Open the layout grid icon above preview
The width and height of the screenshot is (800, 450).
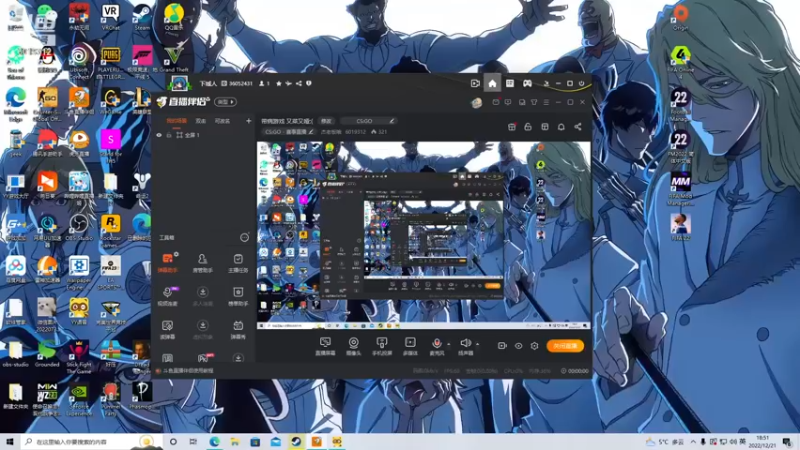(545, 127)
